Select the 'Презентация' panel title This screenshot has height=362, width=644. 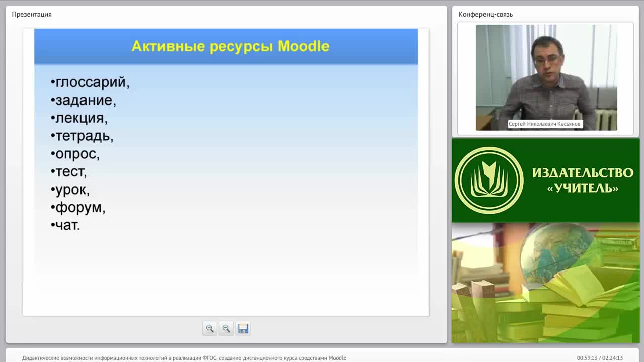click(x=32, y=14)
